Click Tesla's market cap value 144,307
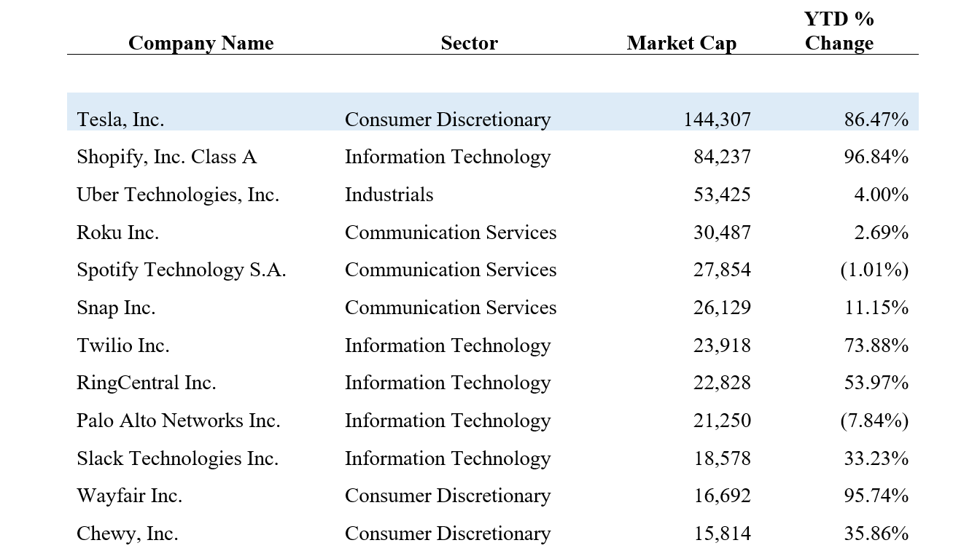The image size is (980, 559). pos(717,120)
